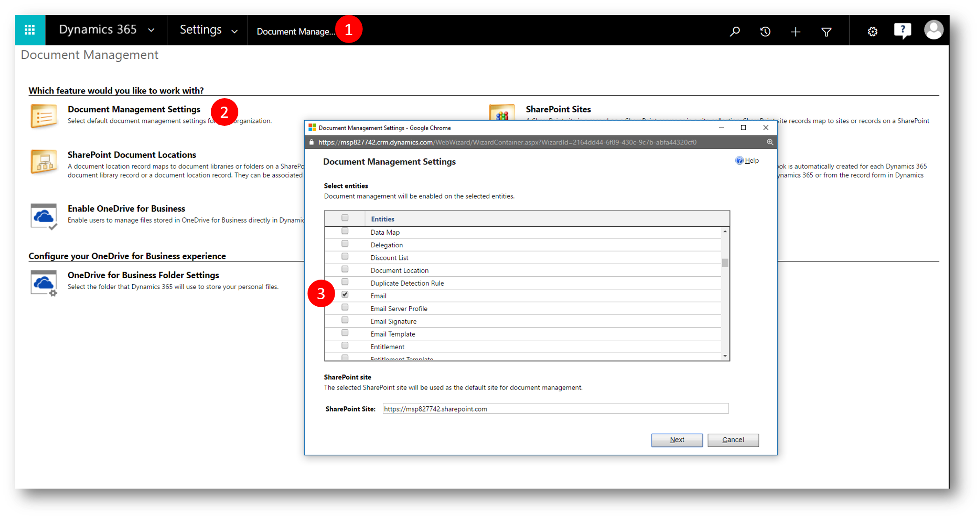Click the Enable OneDrive for Business cloud icon
This screenshot has height=519, width=980.
pyautogui.click(x=44, y=216)
